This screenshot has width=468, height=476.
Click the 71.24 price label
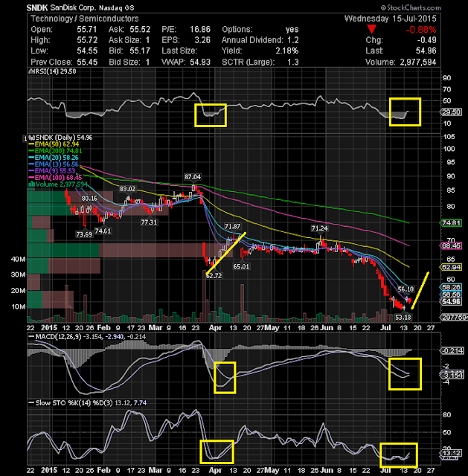pos(319,228)
